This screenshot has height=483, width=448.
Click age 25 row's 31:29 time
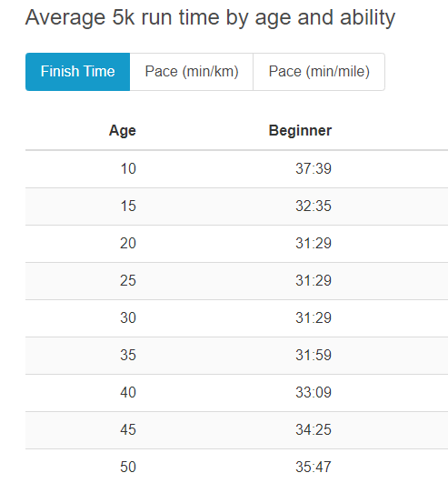[x=314, y=281]
